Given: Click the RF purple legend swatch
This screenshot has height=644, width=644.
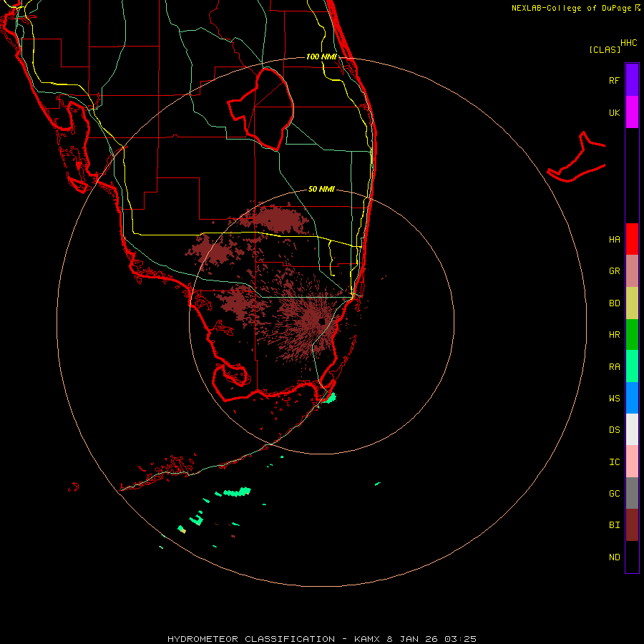Looking at the screenshot, I should pyautogui.click(x=632, y=80).
